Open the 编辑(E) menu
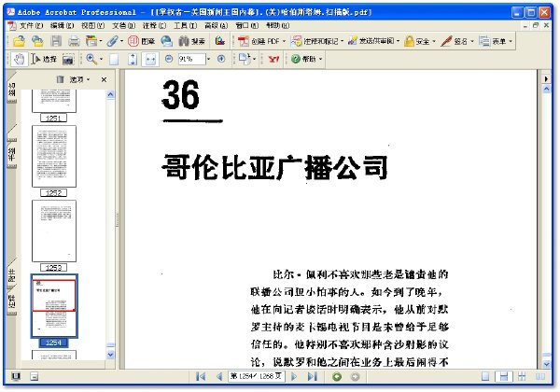The height and width of the screenshot is (392, 560). (x=62, y=26)
